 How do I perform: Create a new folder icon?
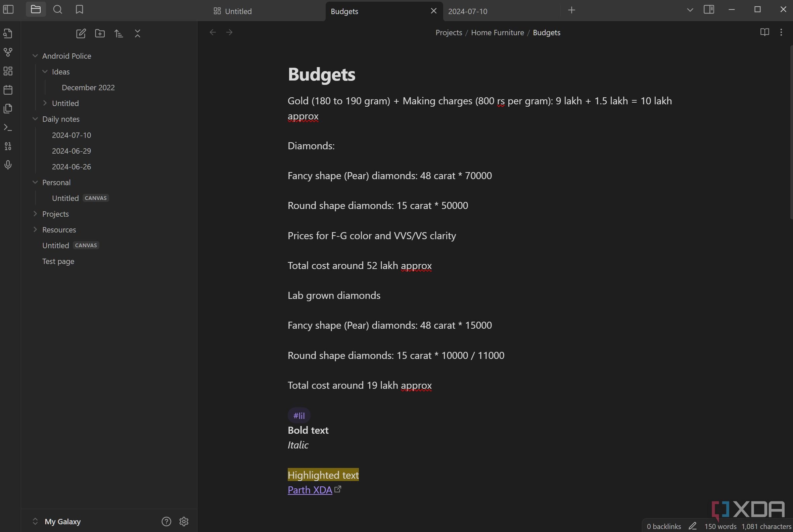[100, 33]
